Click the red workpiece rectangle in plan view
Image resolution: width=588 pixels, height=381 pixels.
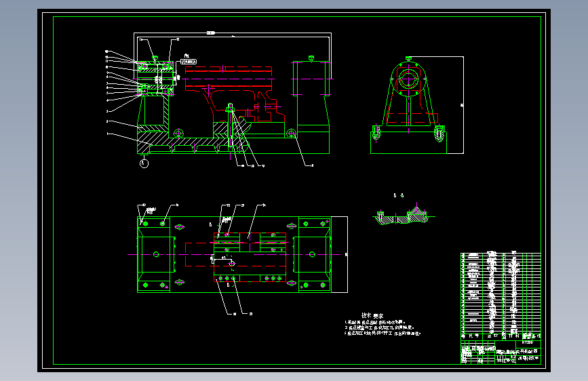[236, 255]
